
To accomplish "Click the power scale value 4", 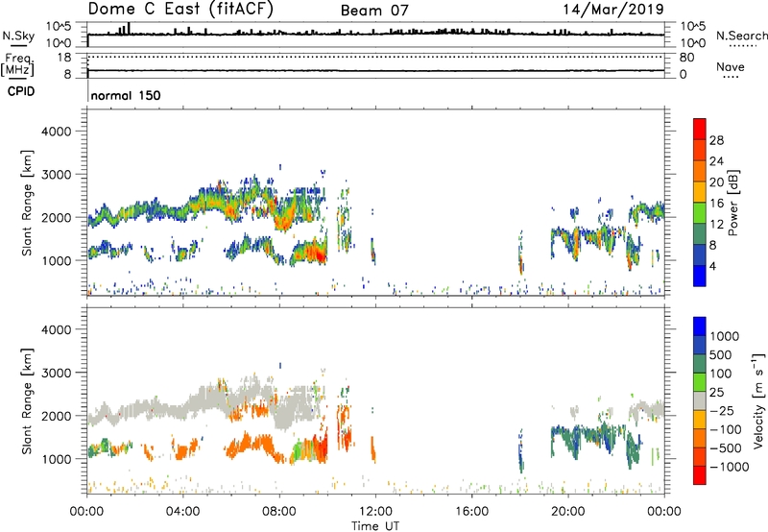I will (x=712, y=266).
